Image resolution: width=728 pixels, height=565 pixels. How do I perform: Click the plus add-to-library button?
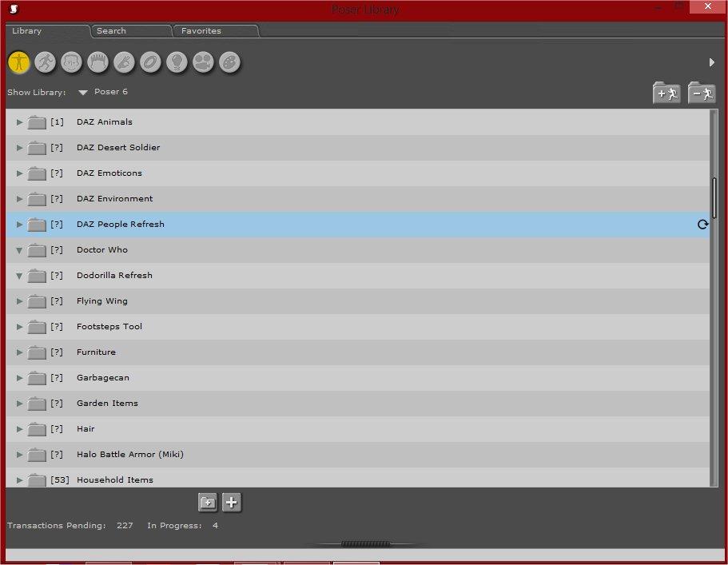pos(232,503)
